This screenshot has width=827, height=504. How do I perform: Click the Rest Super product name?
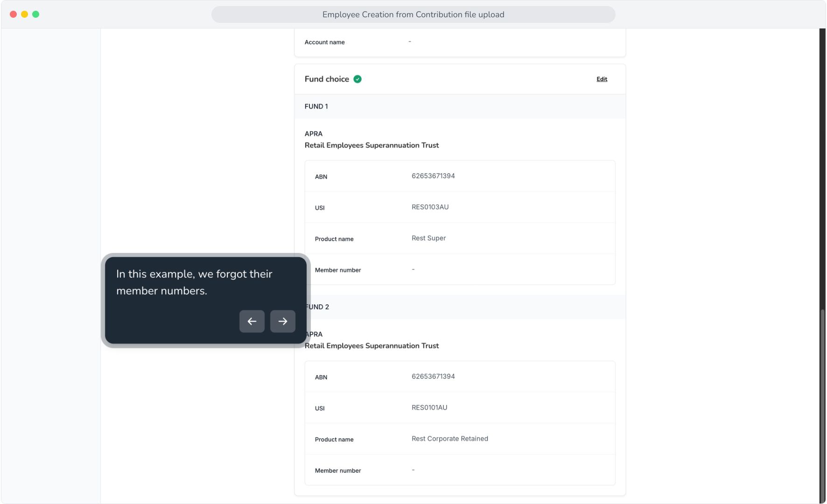[428, 238]
